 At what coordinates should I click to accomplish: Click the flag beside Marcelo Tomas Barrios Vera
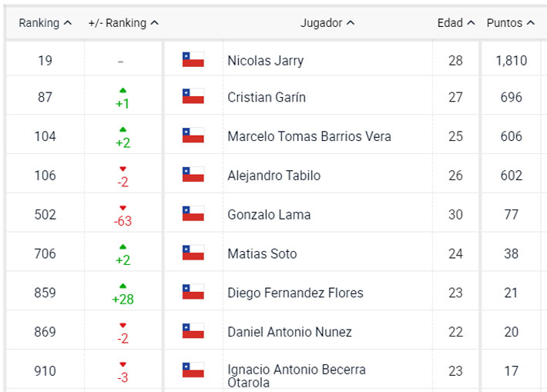(193, 136)
